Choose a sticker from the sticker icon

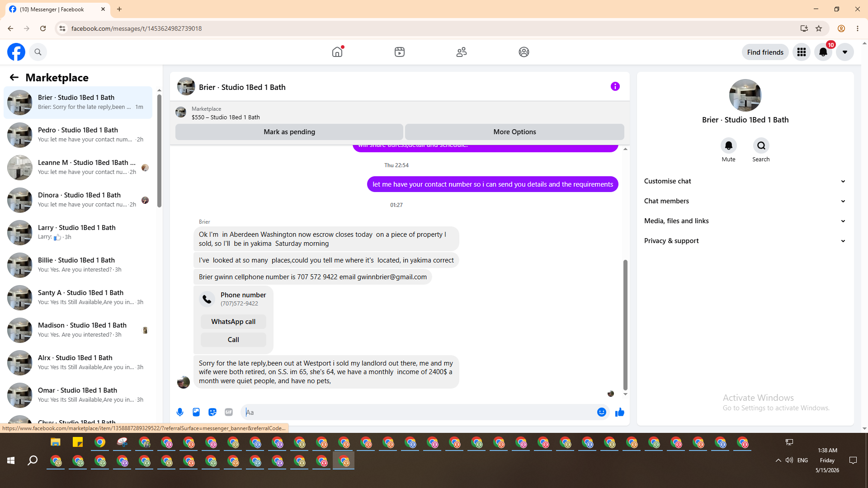tap(212, 412)
